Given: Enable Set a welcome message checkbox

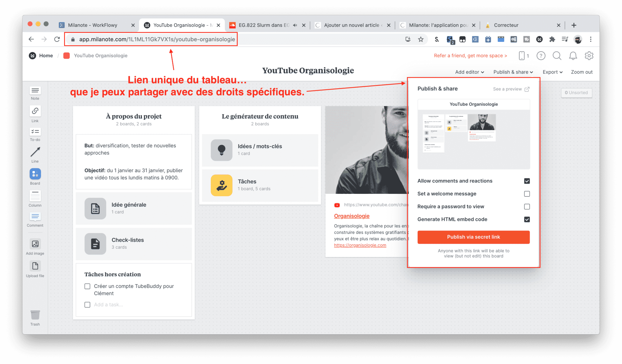Looking at the screenshot, I should point(527,194).
